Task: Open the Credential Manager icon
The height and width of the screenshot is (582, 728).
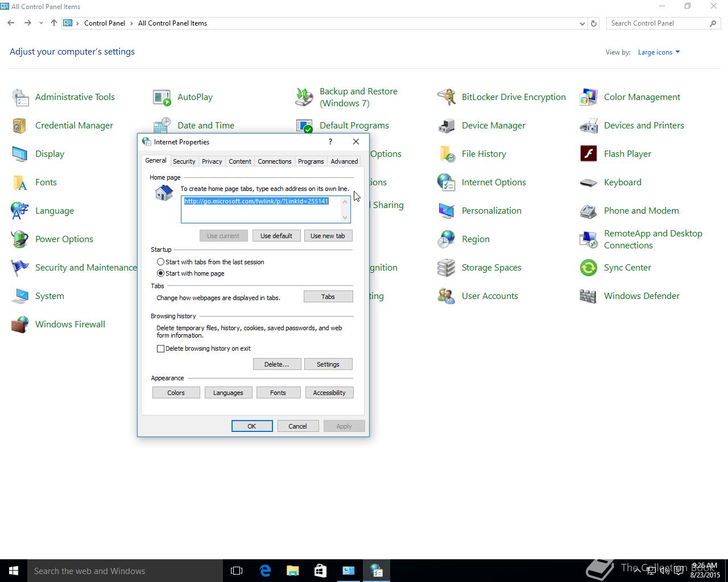Action: click(20, 126)
